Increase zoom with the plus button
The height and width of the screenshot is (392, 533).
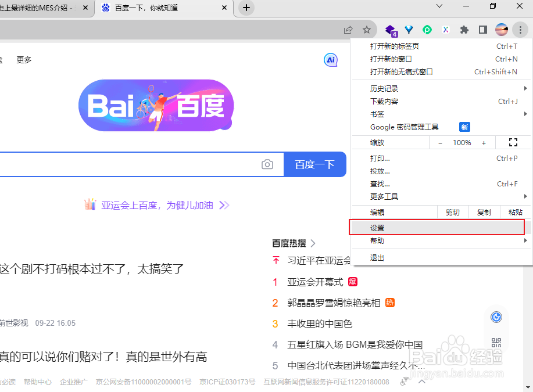(484, 143)
